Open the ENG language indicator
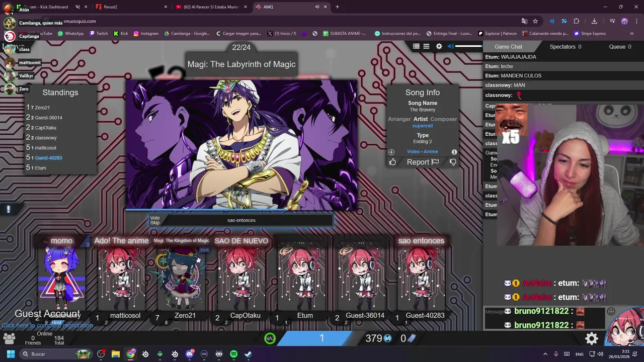This screenshot has width=644, height=362. click(580, 354)
